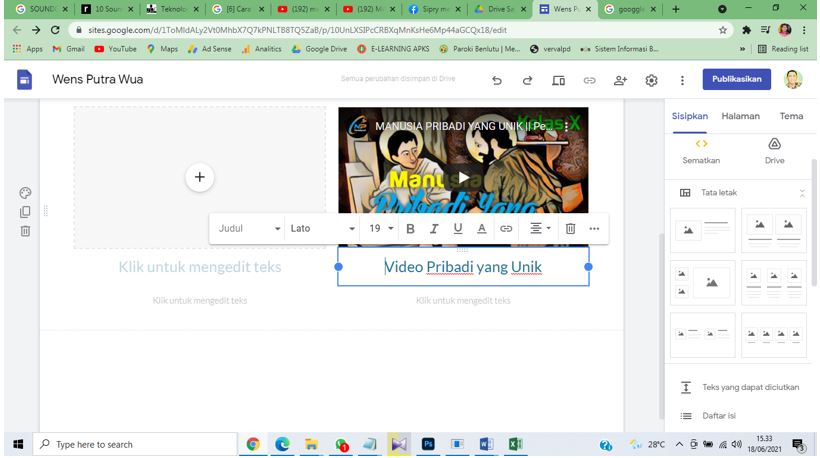Image resolution: width=820 pixels, height=458 pixels.
Task: Click the copy published link icon
Action: (589, 80)
